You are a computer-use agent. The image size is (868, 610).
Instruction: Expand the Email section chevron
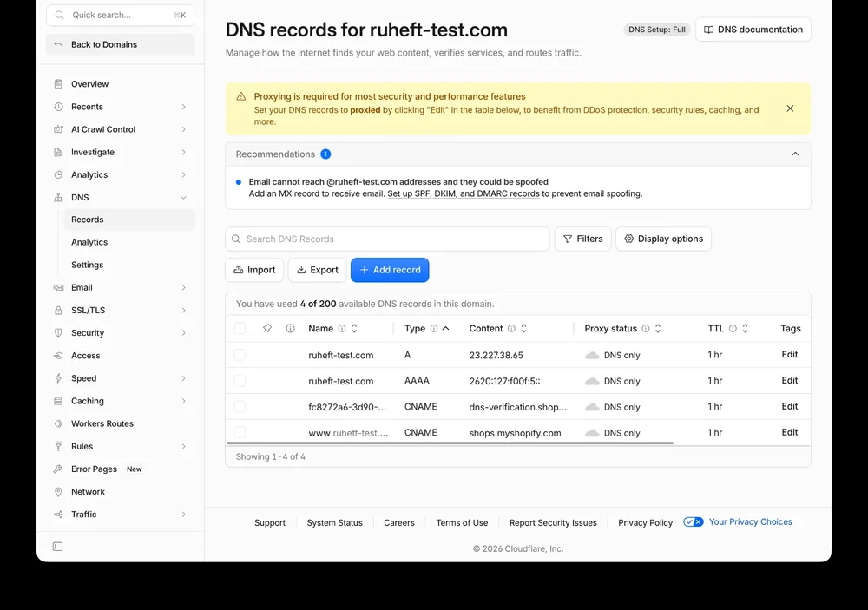(x=183, y=288)
